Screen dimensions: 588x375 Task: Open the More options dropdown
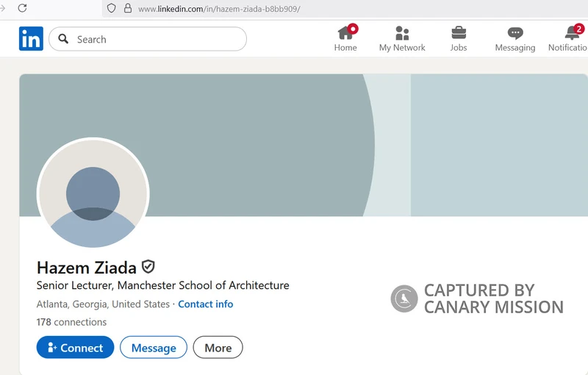(x=218, y=347)
